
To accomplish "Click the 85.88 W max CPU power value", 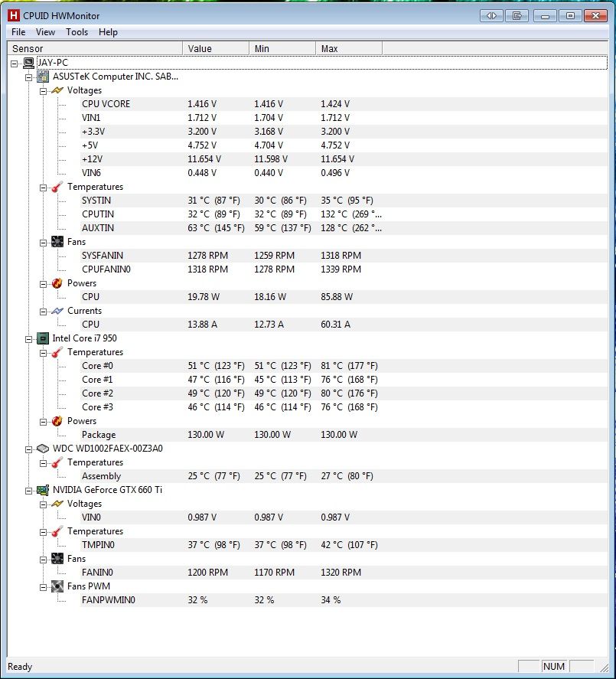I will [x=337, y=297].
